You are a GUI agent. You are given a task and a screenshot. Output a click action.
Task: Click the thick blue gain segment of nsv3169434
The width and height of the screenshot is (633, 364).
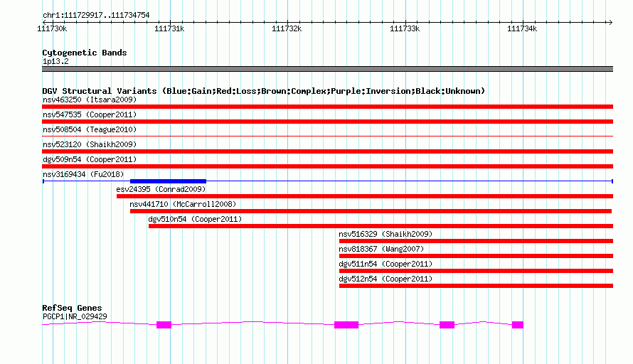click(168, 181)
